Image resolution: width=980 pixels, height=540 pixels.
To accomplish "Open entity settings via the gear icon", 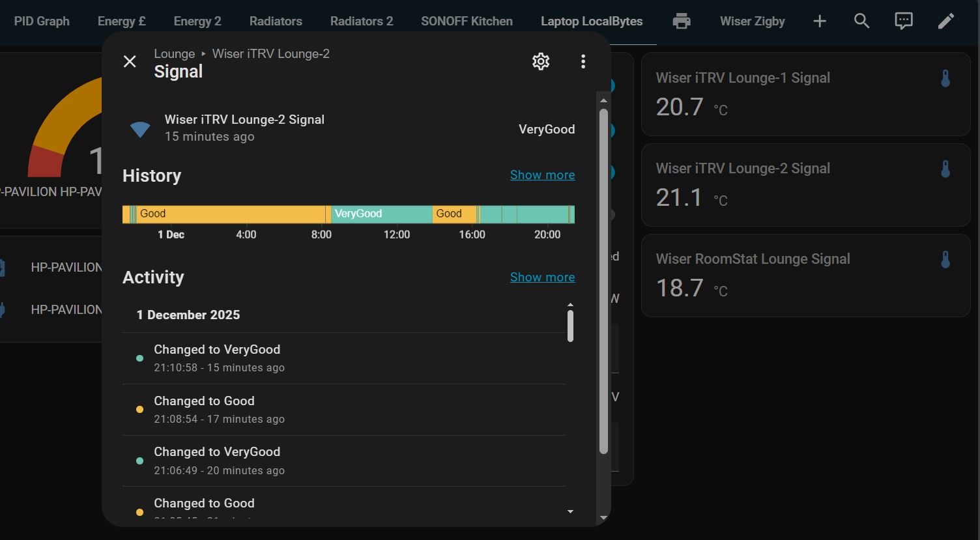I will 541,61.
